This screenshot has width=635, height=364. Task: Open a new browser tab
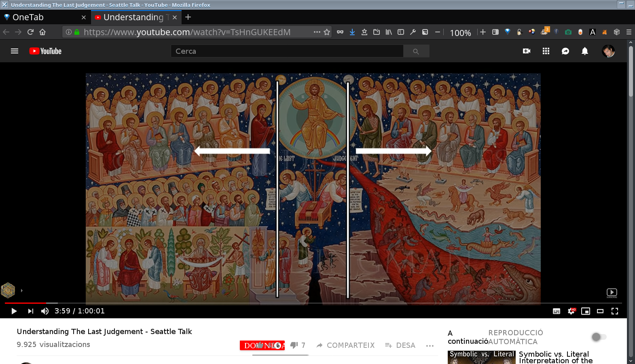[188, 17]
